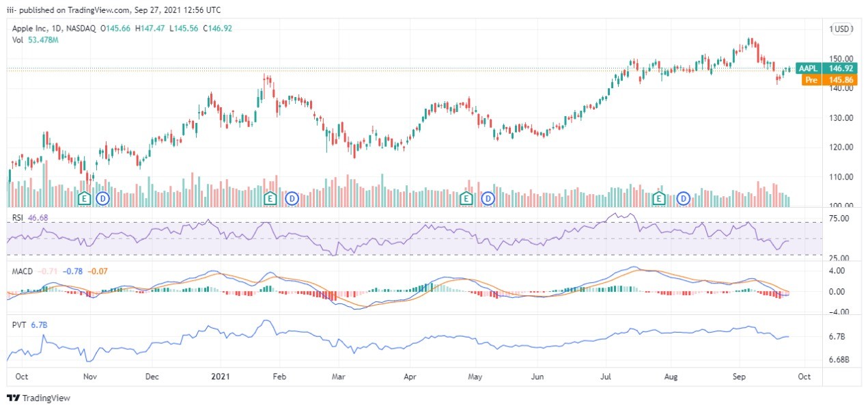Click 25.00 on the RSI scale

839,258
